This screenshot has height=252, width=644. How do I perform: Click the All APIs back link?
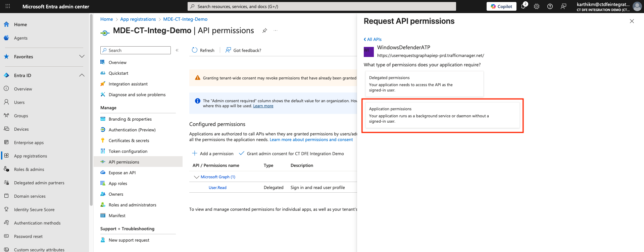click(x=373, y=39)
